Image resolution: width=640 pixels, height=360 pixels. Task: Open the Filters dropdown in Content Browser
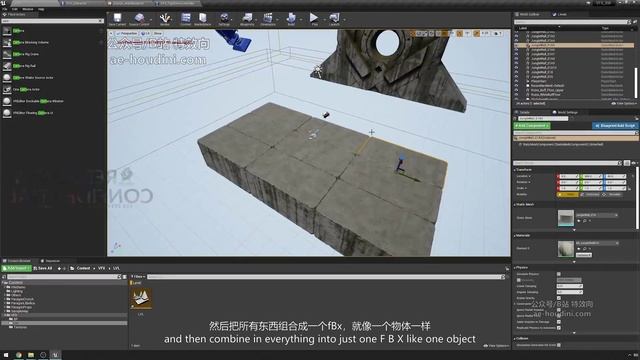[x=138, y=277]
